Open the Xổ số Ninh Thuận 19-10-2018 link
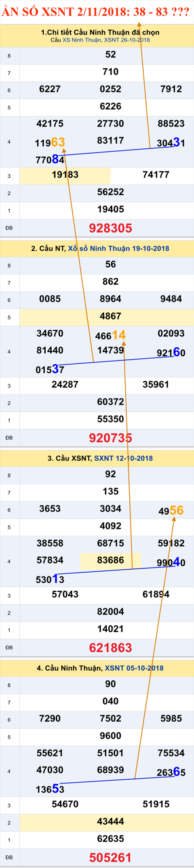Screen dimensions: 194x868 tap(118, 248)
